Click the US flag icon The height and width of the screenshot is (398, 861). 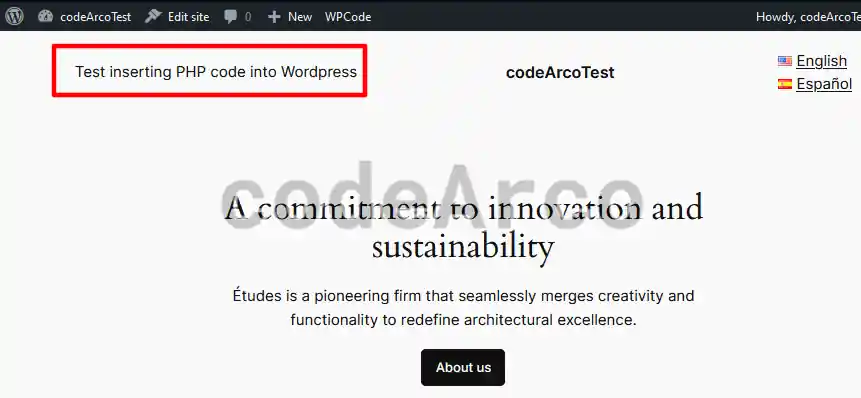tap(785, 61)
